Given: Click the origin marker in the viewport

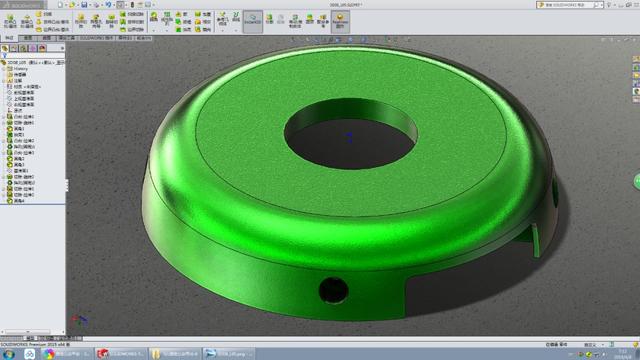Looking at the screenshot, I should (x=349, y=138).
